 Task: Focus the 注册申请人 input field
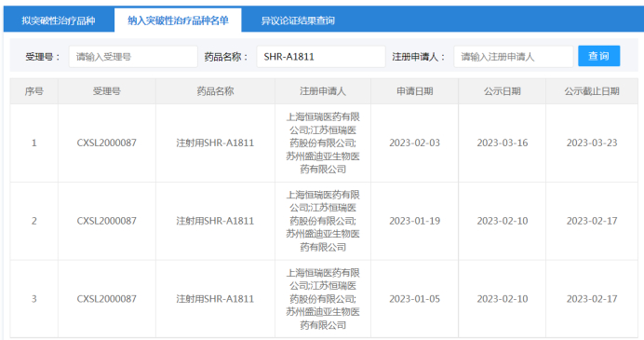point(513,56)
